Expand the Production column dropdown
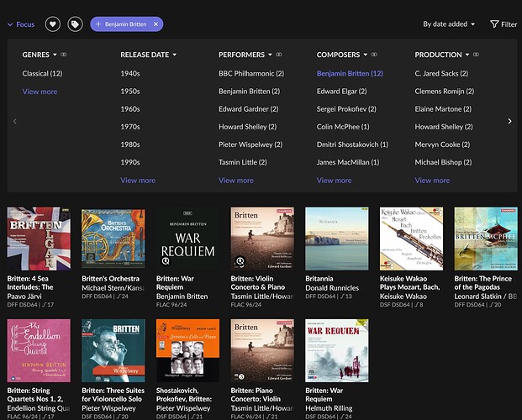 (x=467, y=55)
